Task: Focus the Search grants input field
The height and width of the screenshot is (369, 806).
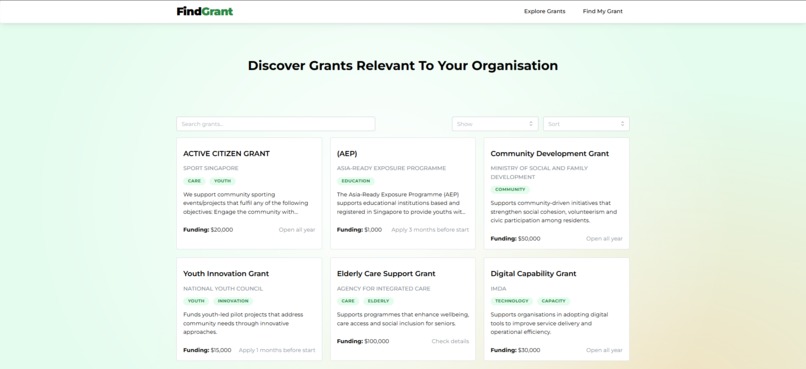Action: click(276, 124)
